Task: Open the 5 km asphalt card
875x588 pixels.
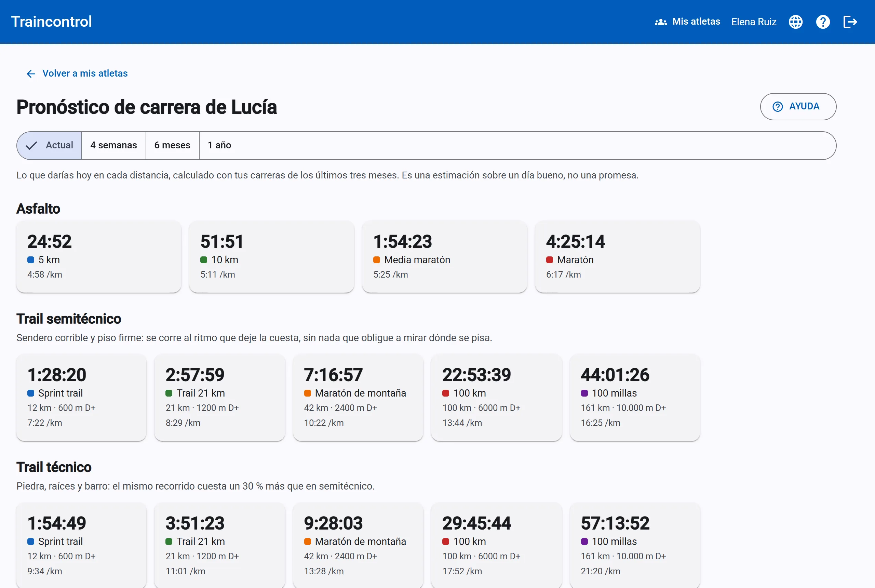Action: pos(98,256)
